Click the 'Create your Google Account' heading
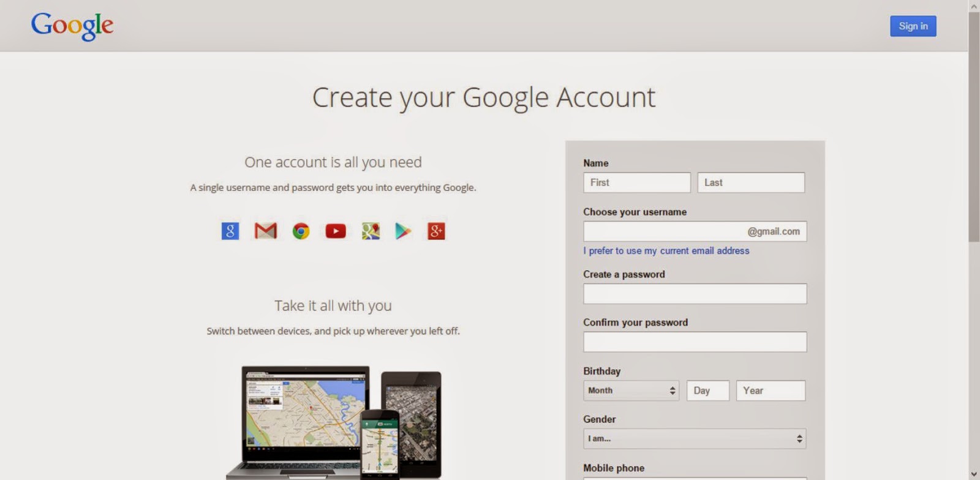980x480 pixels. 484,97
